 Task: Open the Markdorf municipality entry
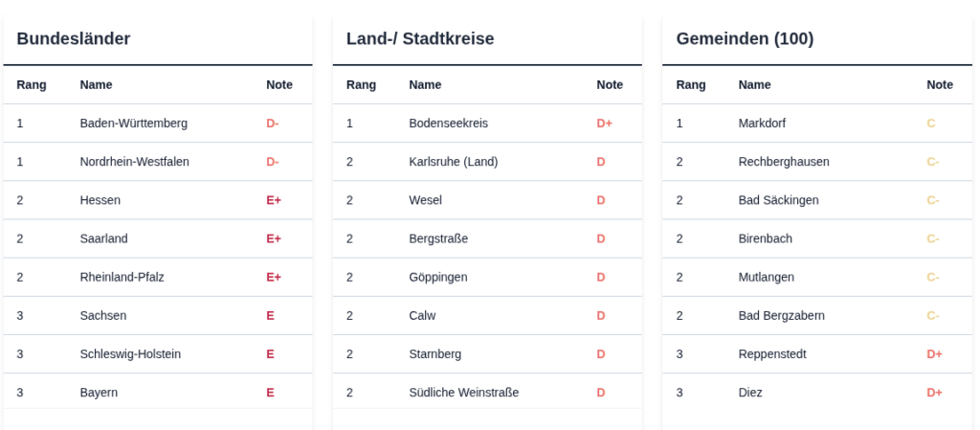[x=762, y=124]
